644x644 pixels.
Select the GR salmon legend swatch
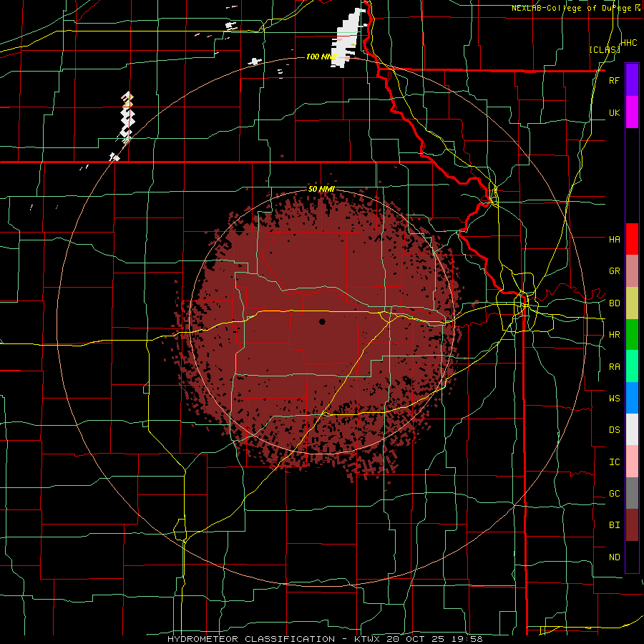click(x=632, y=271)
